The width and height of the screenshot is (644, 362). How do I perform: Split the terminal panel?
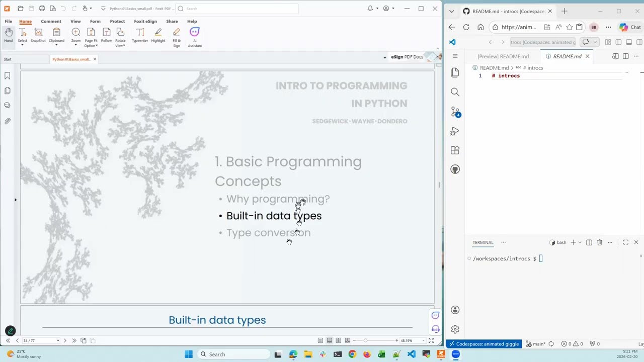[x=589, y=242]
